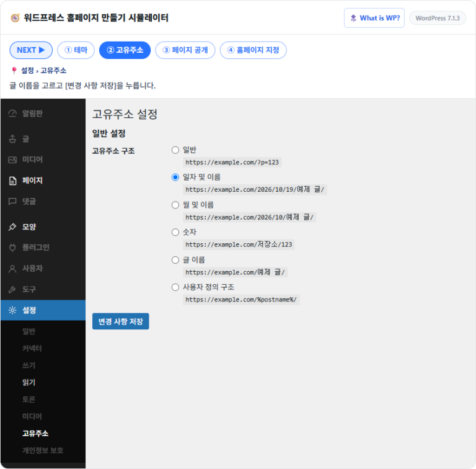Open the 토론 settings submenu item
This screenshot has width=476, height=469.
tap(29, 400)
